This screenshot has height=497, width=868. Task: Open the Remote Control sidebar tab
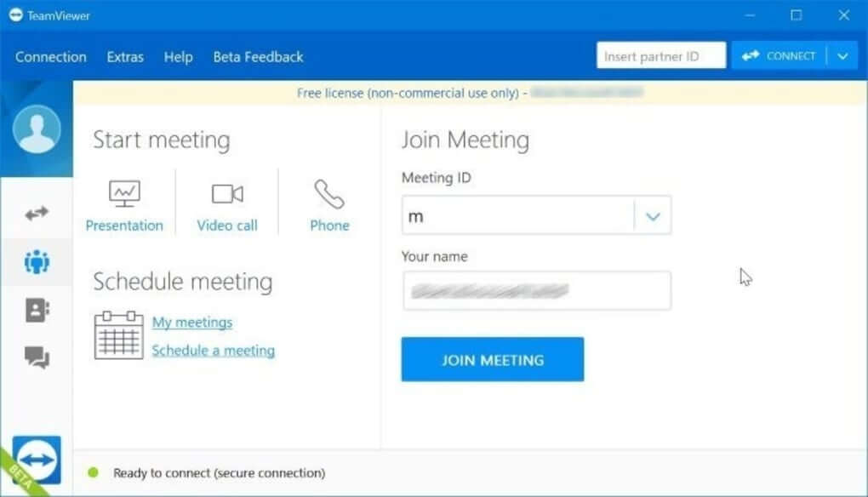(x=37, y=214)
